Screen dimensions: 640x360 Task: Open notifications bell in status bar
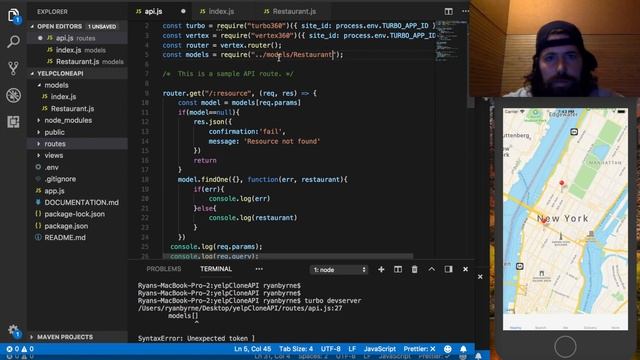tap(463, 349)
